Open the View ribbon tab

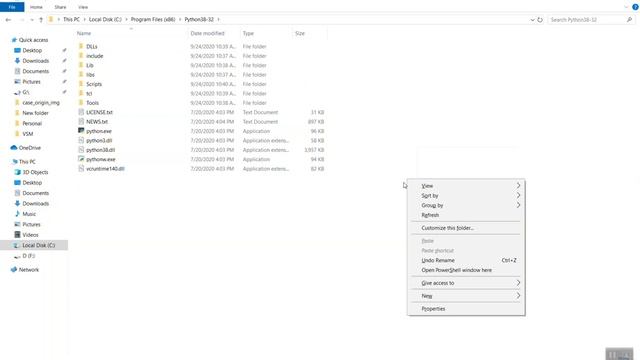pyautogui.click(x=83, y=7)
